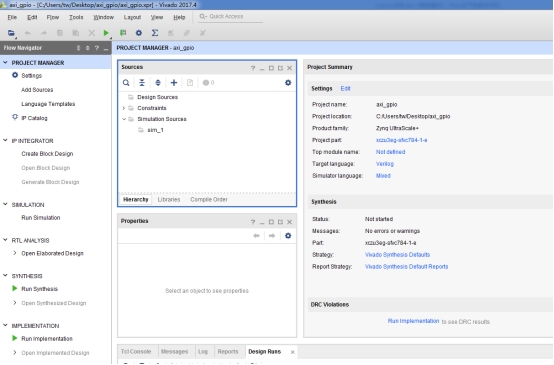Click in the Quick Access search field
The image size is (554, 365).
pos(230,17)
